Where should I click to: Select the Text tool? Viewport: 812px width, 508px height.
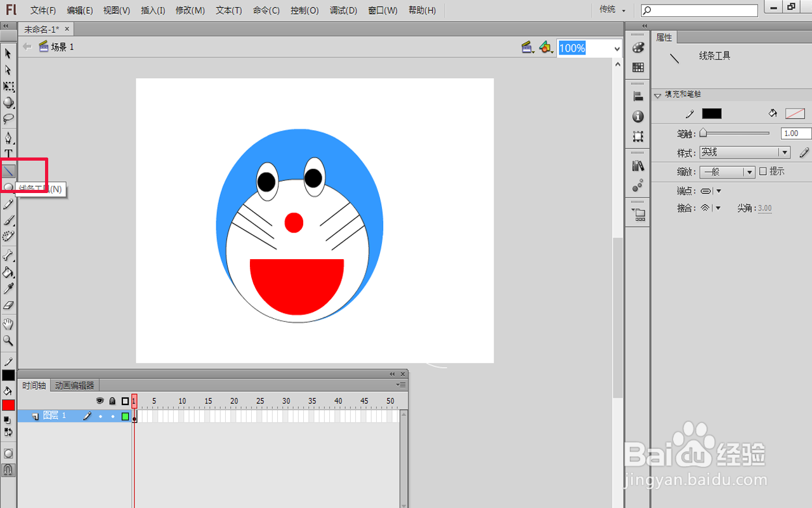click(x=8, y=154)
